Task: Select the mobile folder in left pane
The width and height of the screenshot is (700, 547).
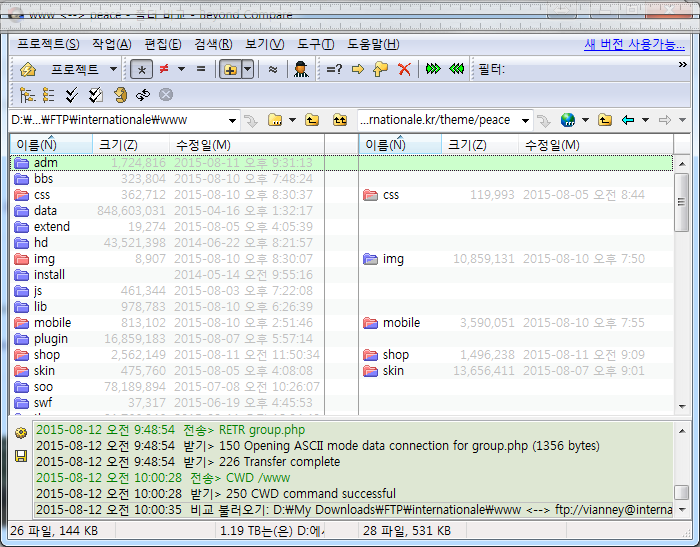Action: coord(52,323)
